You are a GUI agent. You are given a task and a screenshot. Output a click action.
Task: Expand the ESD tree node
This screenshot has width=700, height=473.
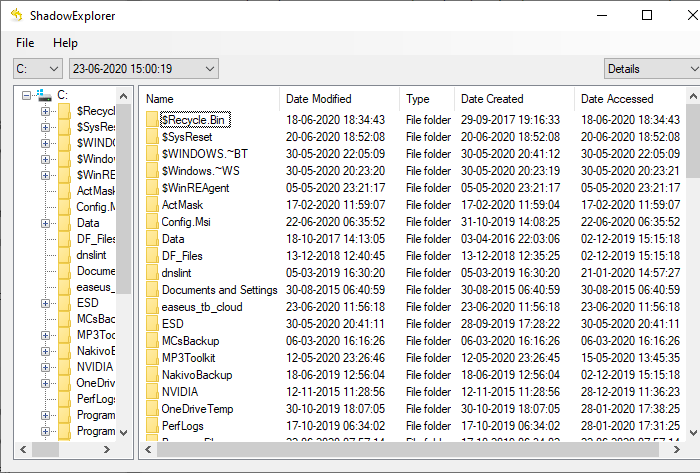point(45,303)
